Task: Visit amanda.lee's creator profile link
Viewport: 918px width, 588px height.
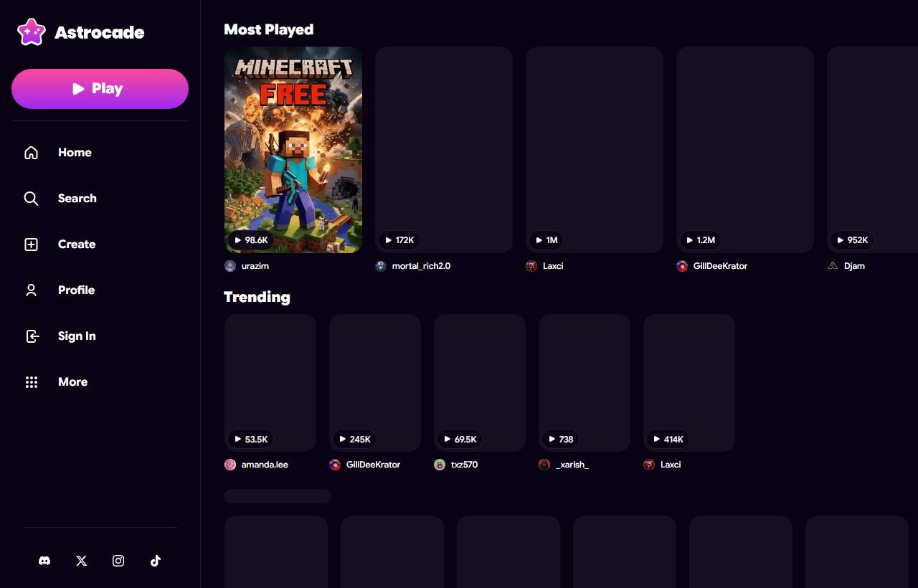Action: (x=265, y=465)
